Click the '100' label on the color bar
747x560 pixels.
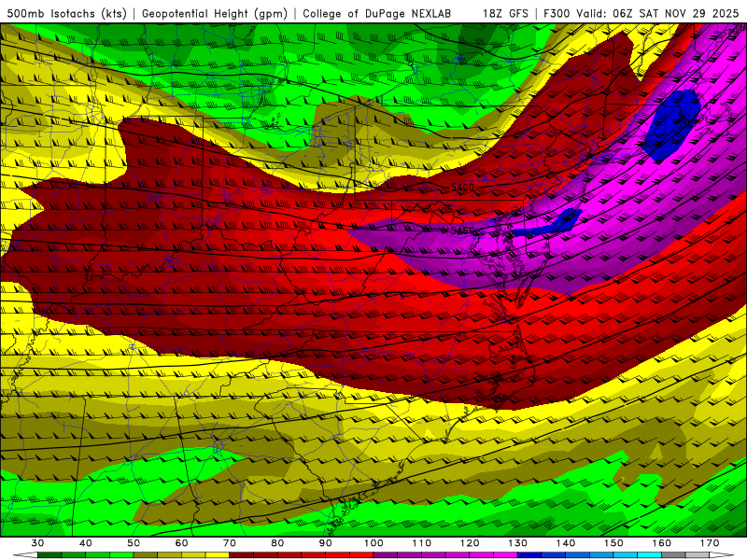[373, 543]
